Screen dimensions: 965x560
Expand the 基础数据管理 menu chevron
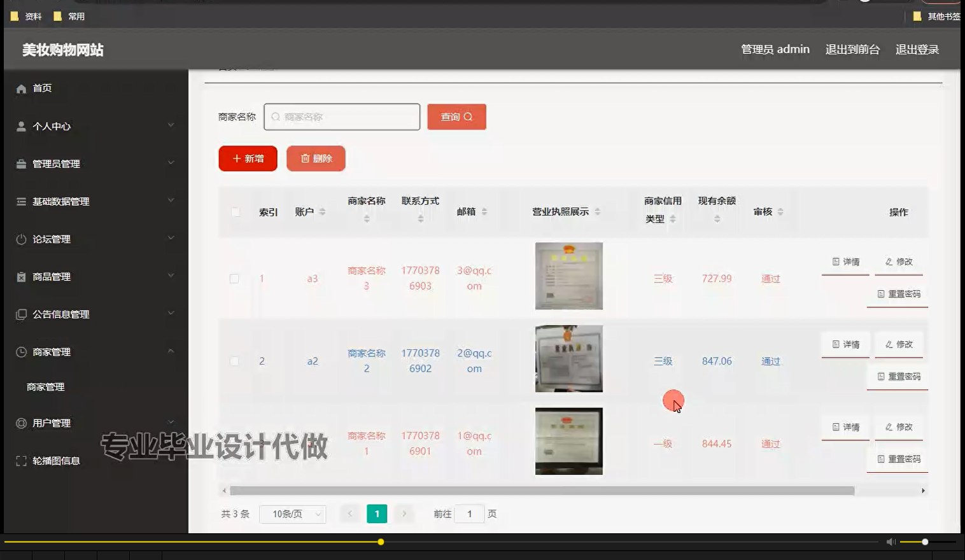171,200
